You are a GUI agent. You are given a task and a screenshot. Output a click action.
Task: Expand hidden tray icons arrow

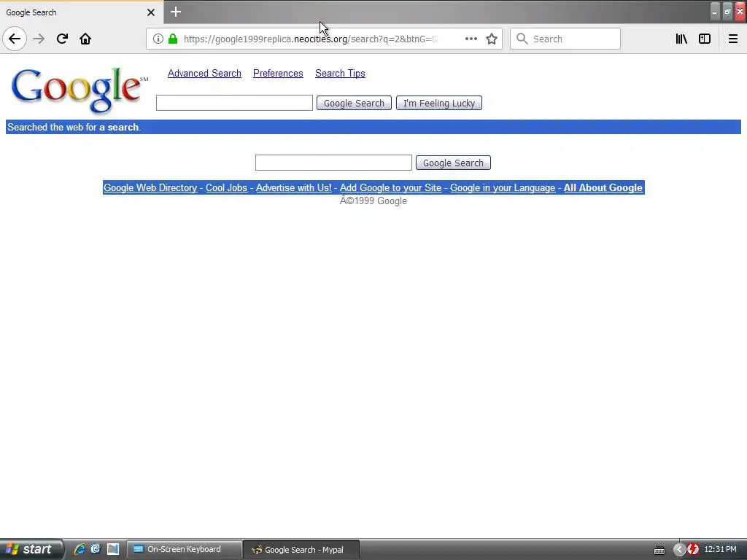[x=679, y=550]
